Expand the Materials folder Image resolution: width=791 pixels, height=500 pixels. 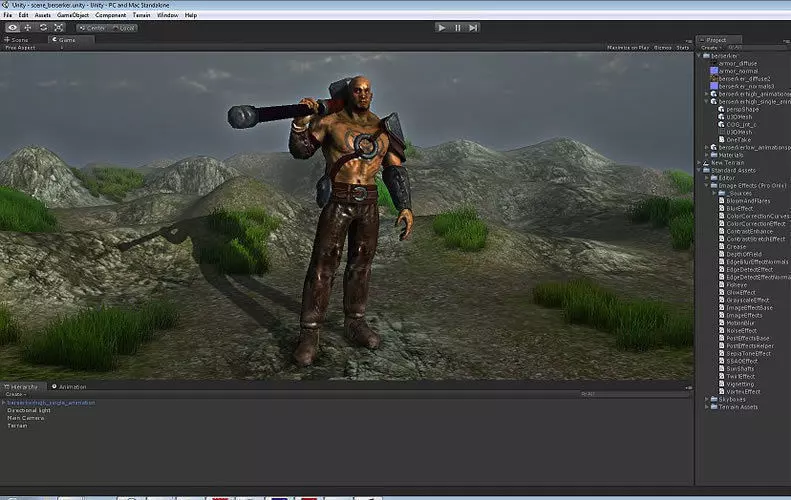coord(707,155)
